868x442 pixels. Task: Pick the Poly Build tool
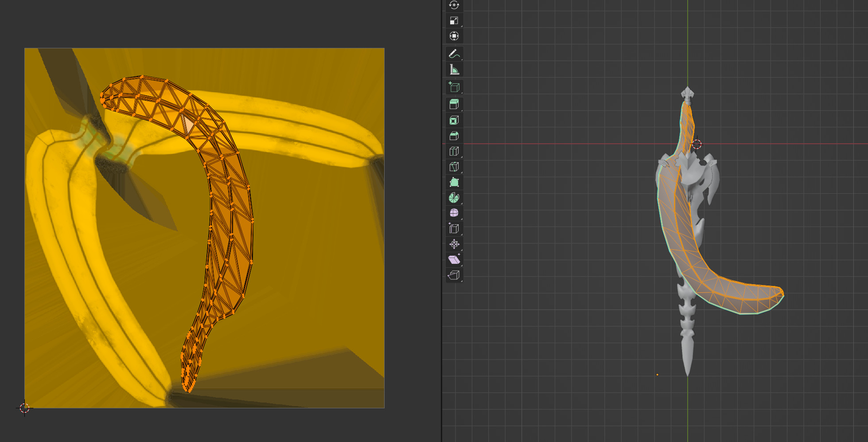pyautogui.click(x=454, y=182)
